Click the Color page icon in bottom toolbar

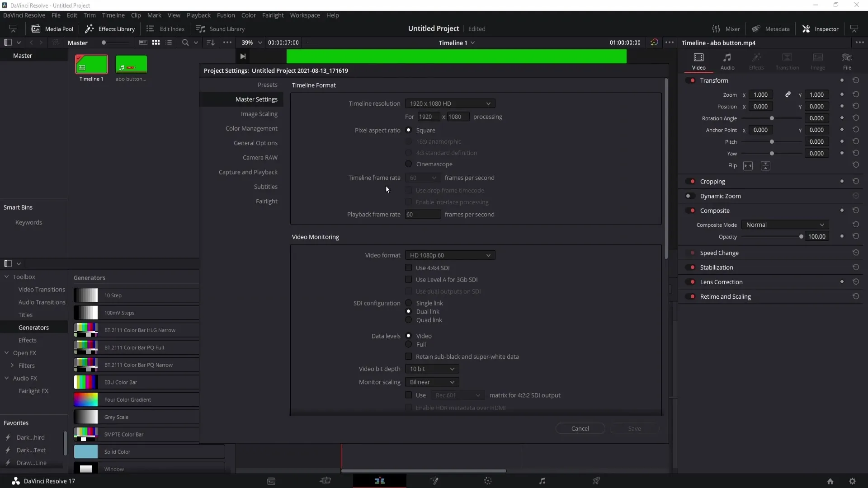488,481
